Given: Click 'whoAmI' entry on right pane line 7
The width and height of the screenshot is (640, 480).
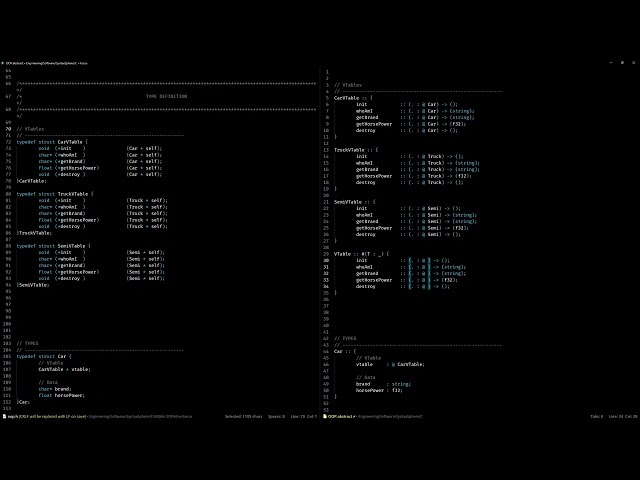Looking at the screenshot, I should tap(364, 111).
